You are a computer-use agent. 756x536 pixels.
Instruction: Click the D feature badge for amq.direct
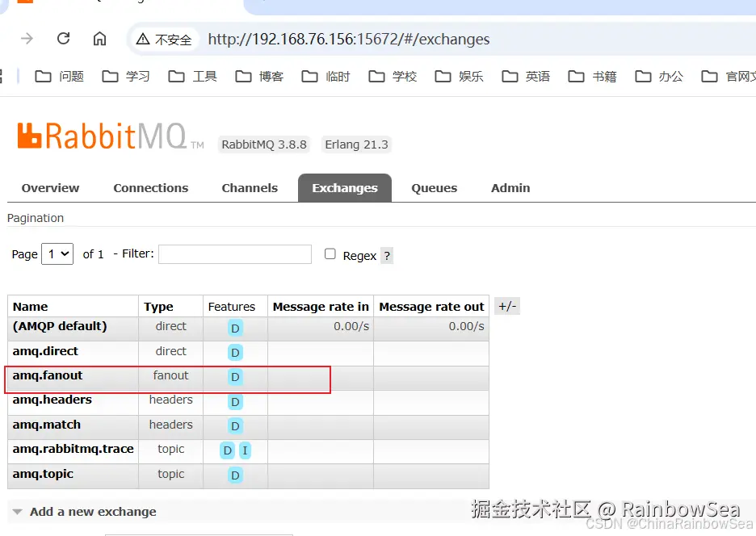tap(235, 352)
